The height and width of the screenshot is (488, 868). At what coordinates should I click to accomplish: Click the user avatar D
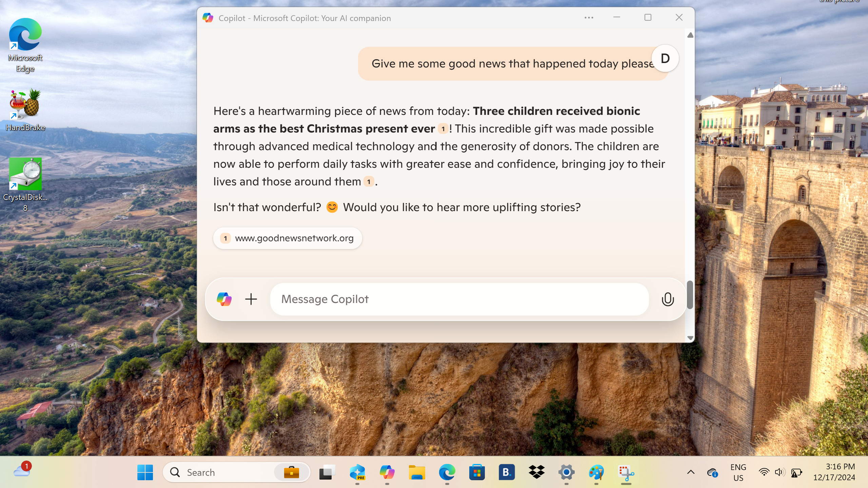point(665,58)
